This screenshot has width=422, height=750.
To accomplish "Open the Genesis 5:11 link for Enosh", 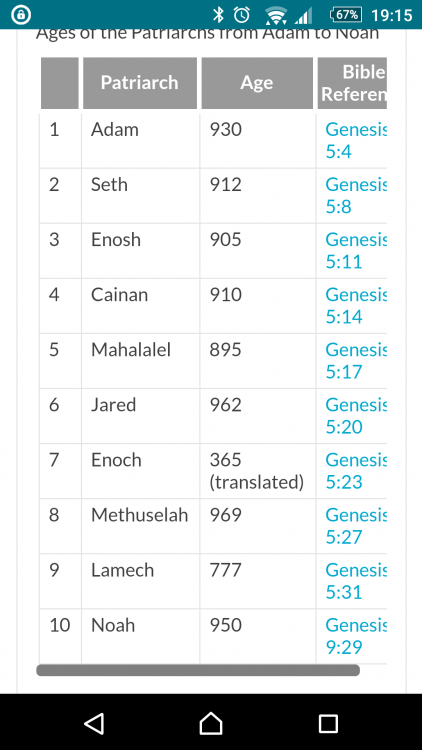I will click(x=356, y=251).
